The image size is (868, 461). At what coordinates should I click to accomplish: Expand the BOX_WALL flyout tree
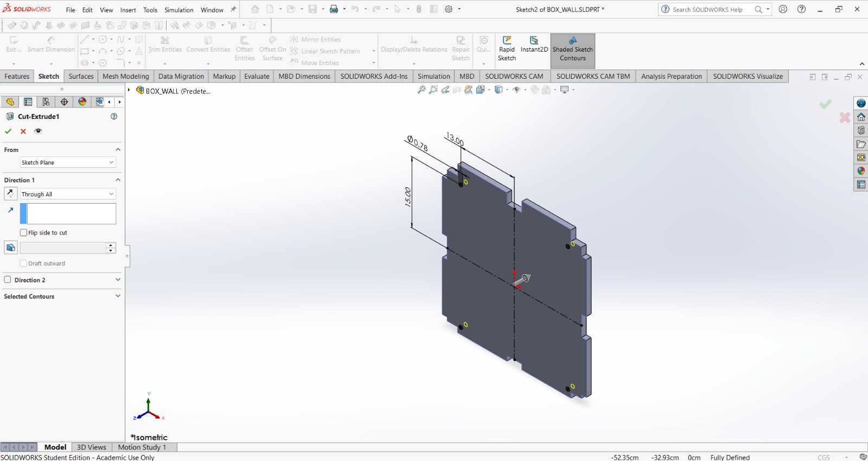point(129,90)
